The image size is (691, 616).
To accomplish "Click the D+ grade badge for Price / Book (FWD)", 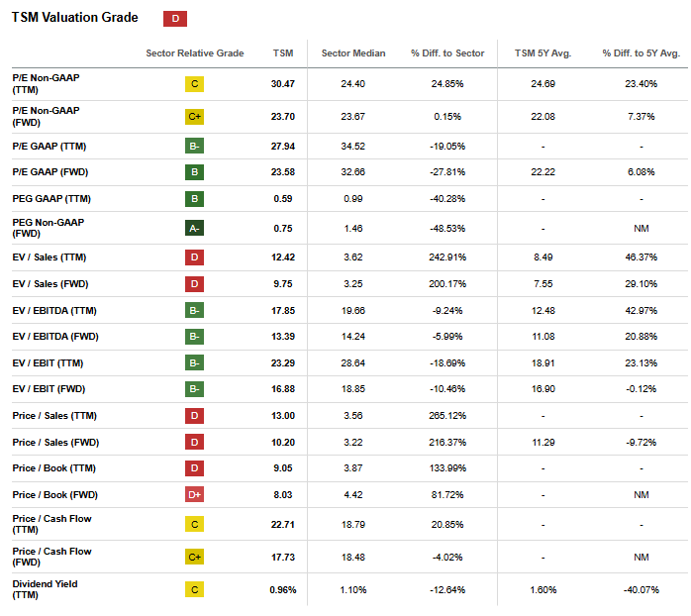I will coord(194,495).
